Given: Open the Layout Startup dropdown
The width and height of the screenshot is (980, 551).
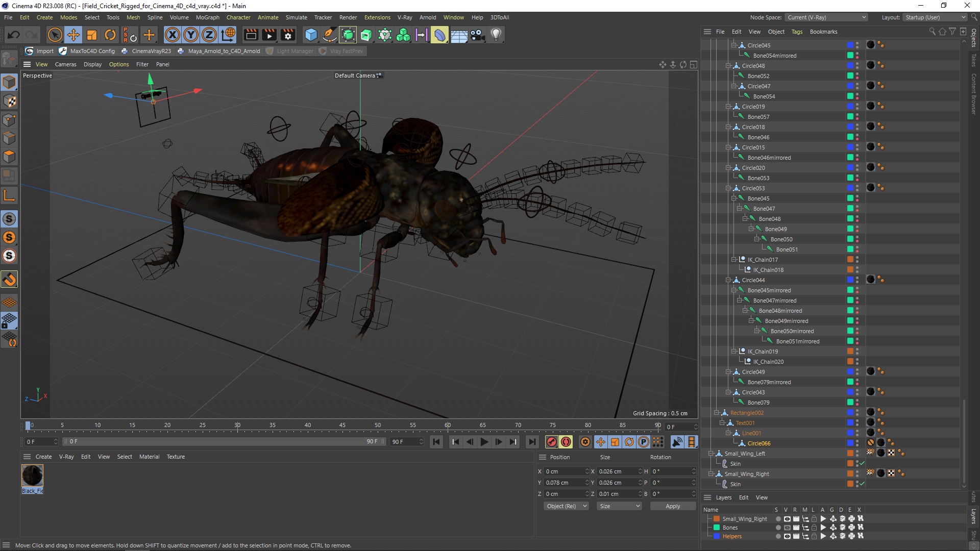Looking at the screenshot, I should click(935, 17).
